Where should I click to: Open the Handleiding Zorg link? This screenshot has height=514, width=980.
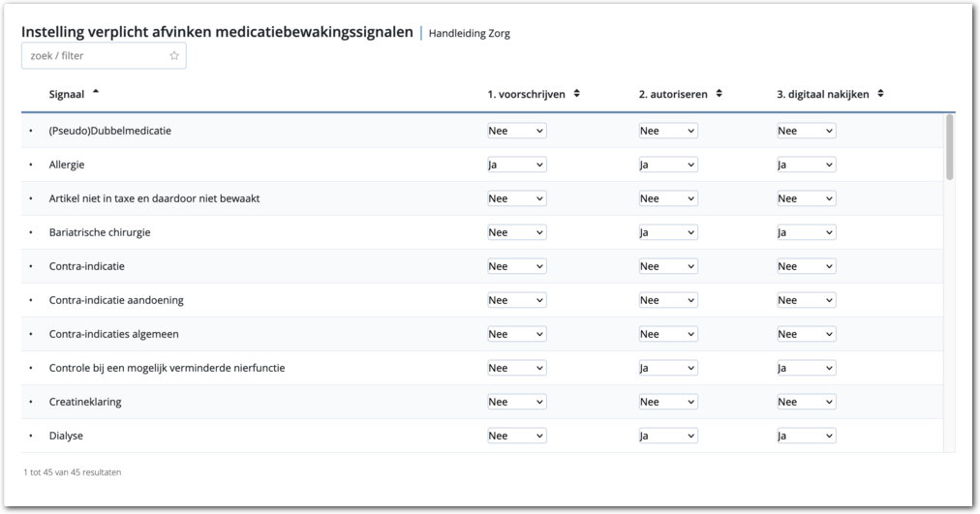469,34
